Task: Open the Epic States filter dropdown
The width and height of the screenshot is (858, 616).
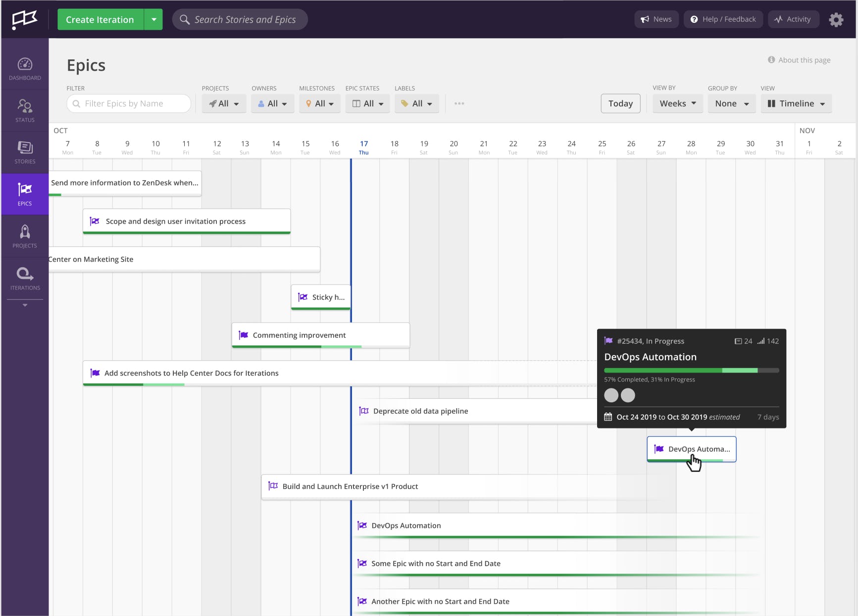Action: [368, 103]
